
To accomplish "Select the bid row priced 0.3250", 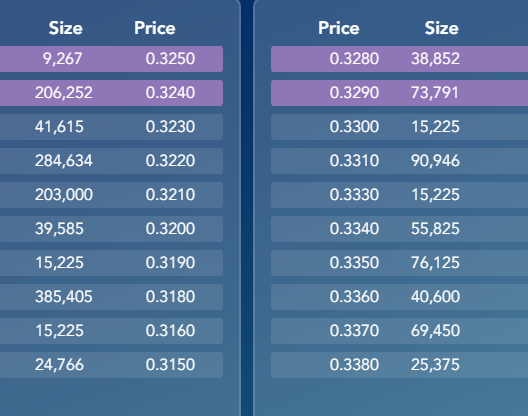I will pyautogui.click(x=111, y=59).
